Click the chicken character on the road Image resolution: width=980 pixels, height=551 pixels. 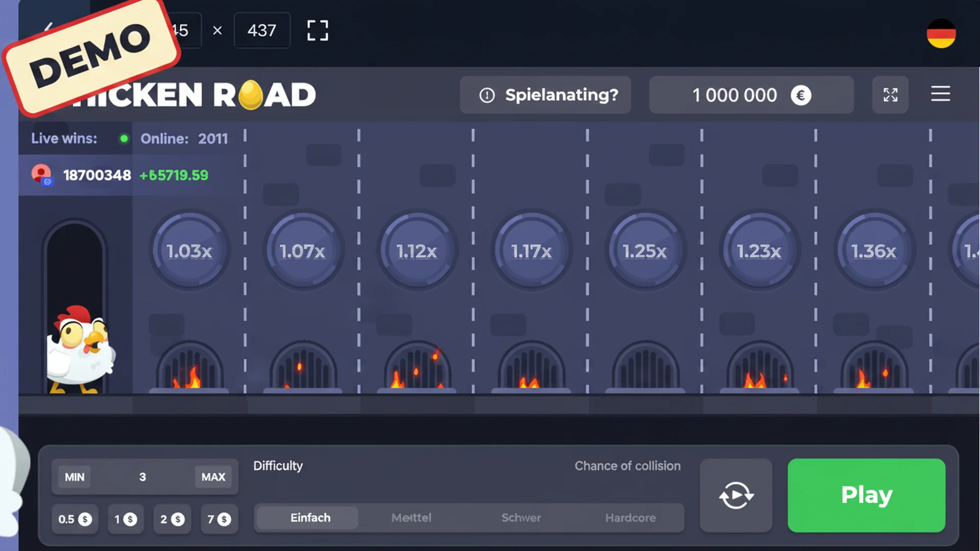pos(81,347)
